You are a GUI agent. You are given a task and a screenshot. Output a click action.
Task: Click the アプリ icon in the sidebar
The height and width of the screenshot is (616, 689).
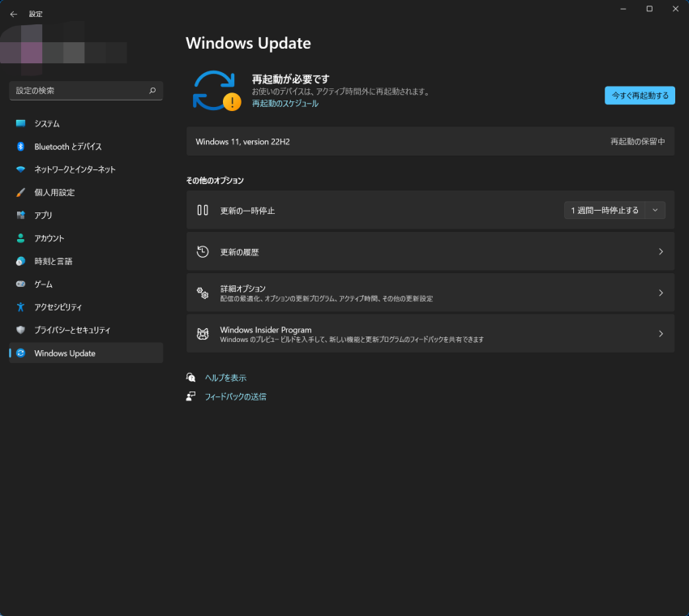pos(20,216)
